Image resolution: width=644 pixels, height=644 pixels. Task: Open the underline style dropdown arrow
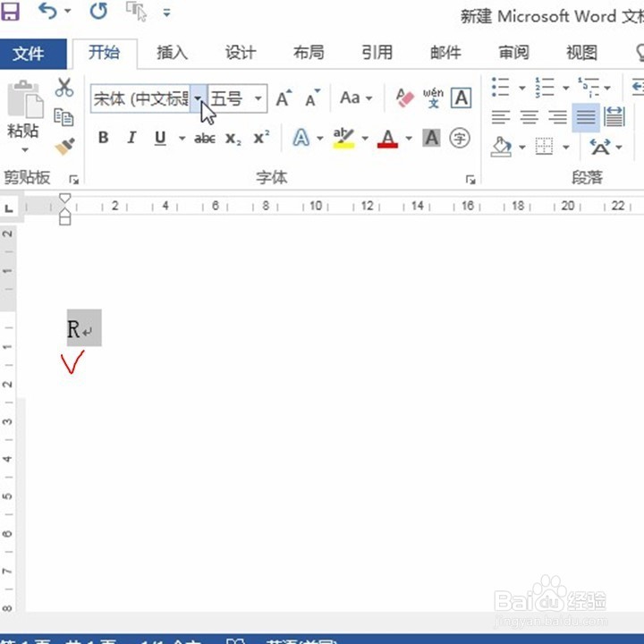[x=182, y=139]
